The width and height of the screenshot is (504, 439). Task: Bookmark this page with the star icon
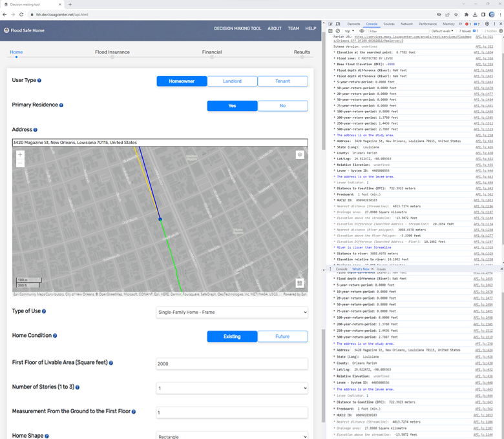(456, 14)
